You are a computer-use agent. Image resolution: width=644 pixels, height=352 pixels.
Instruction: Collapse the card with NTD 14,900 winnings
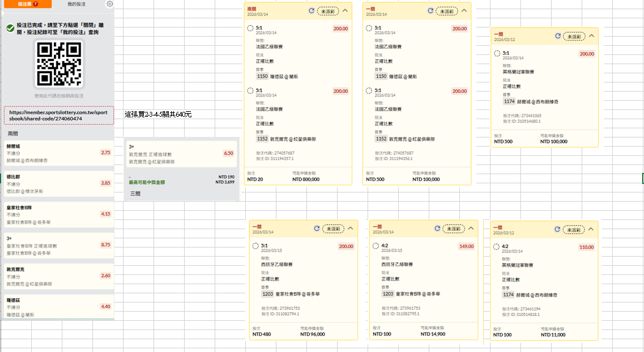point(471,229)
